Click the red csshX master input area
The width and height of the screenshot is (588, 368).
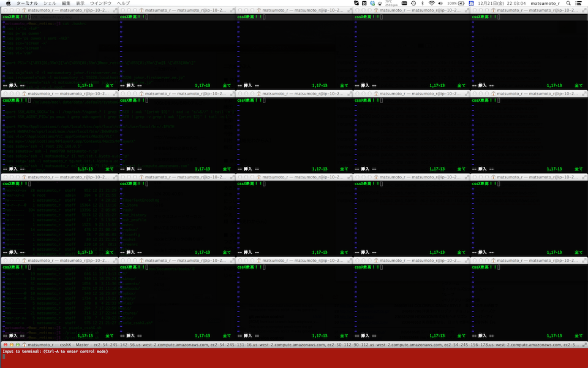click(x=294, y=359)
